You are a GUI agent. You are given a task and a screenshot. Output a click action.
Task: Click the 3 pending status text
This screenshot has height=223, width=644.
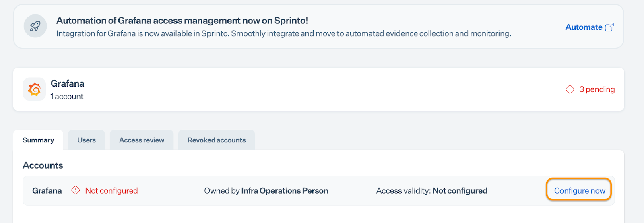(597, 89)
